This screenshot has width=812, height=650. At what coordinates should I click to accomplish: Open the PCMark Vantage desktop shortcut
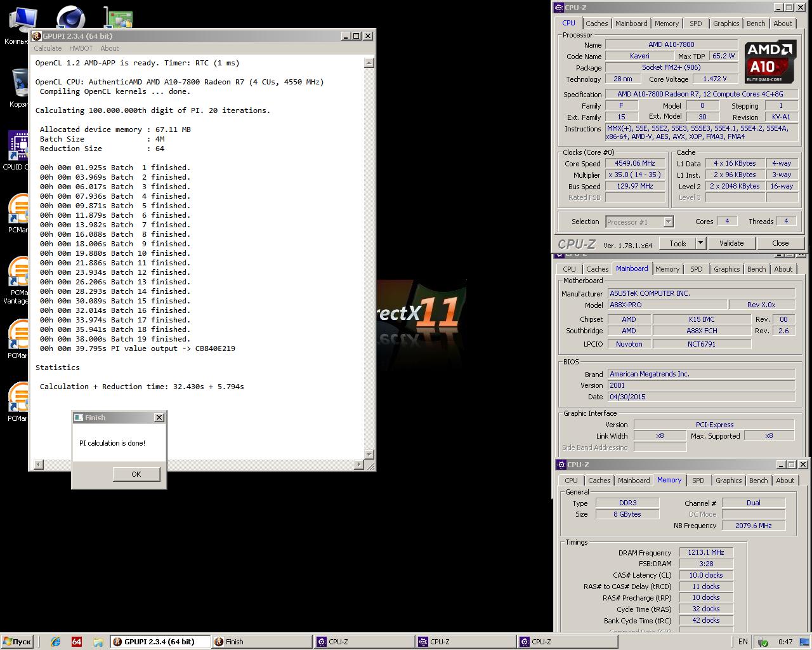point(17,280)
